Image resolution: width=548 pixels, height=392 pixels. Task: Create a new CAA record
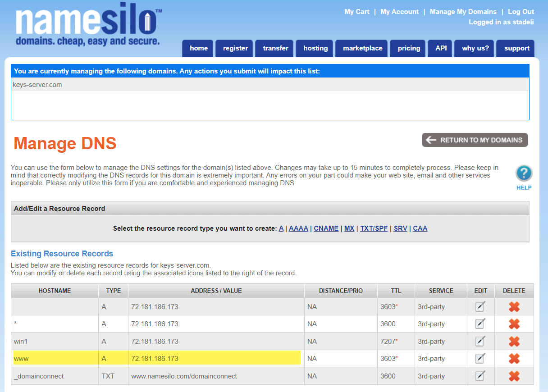(x=420, y=228)
